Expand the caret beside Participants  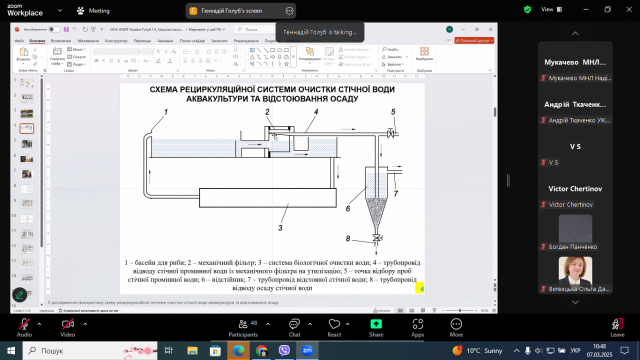[x=268, y=324]
